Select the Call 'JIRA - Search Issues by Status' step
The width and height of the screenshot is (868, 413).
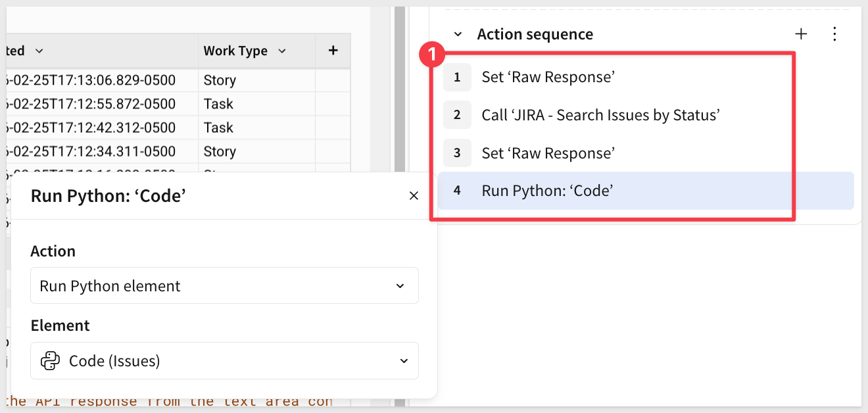pos(600,115)
